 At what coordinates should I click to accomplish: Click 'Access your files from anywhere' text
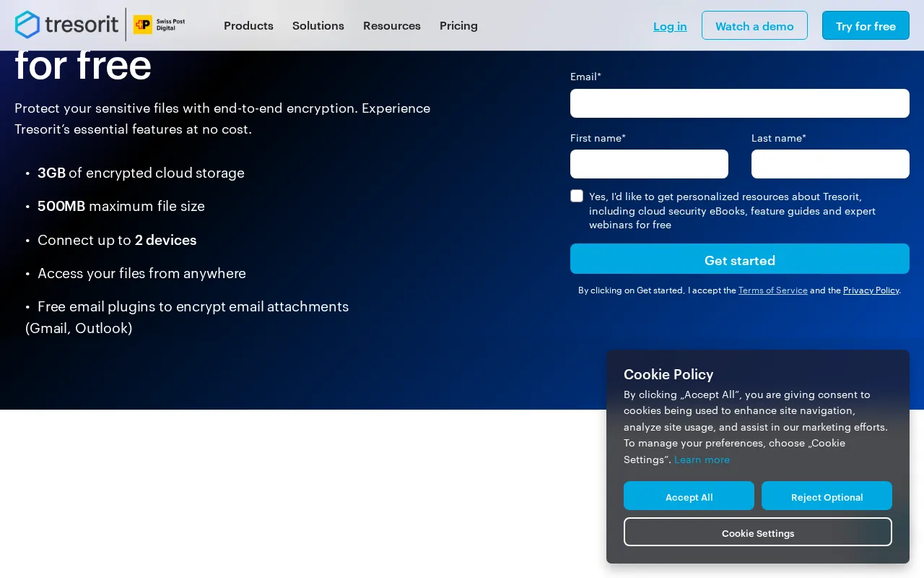(141, 273)
